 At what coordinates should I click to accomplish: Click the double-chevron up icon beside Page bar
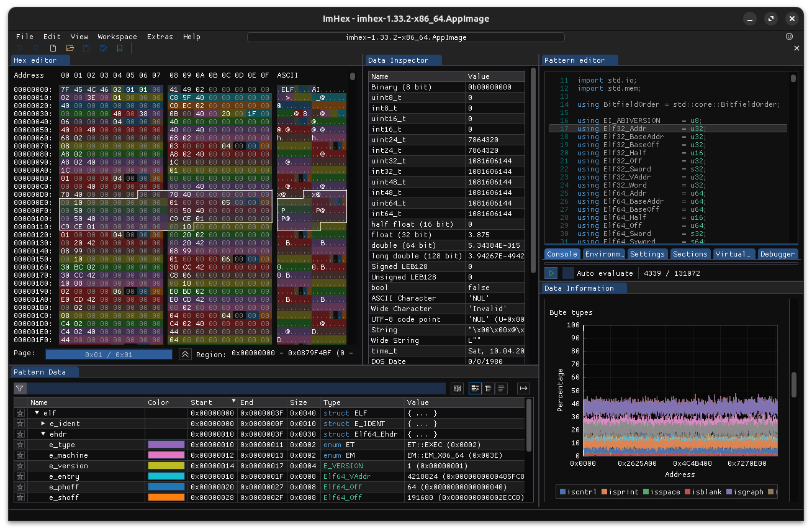(x=185, y=355)
